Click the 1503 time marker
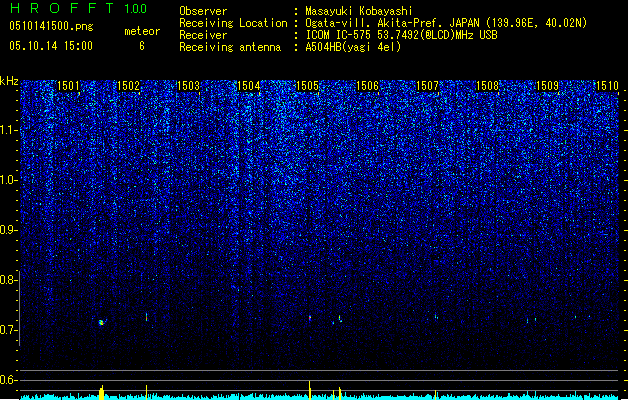The image size is (629, 400). click(x=188, y=86)
